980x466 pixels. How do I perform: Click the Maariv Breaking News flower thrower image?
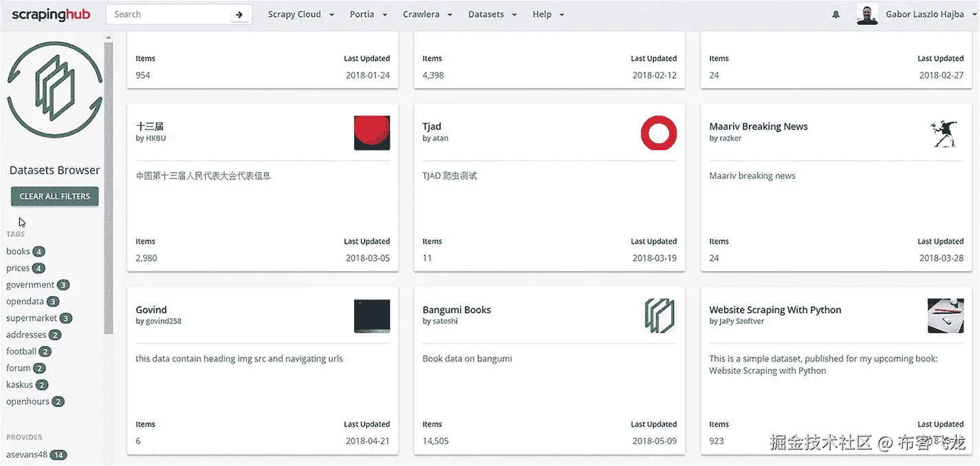coord(946,133)
